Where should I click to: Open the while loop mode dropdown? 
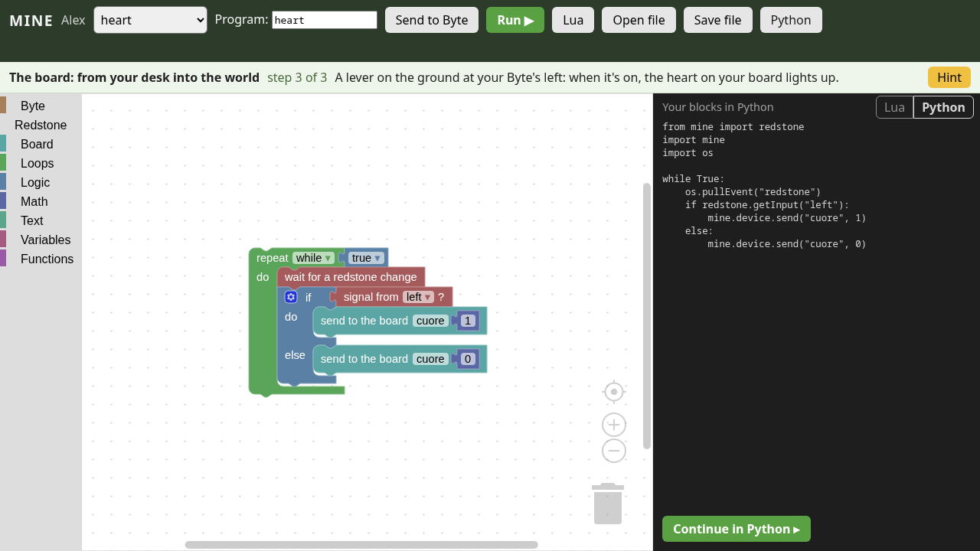[313, 258]
